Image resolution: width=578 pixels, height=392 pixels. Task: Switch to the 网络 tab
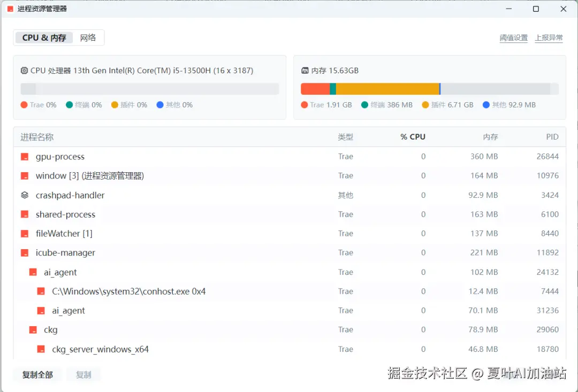pos(88,37)
